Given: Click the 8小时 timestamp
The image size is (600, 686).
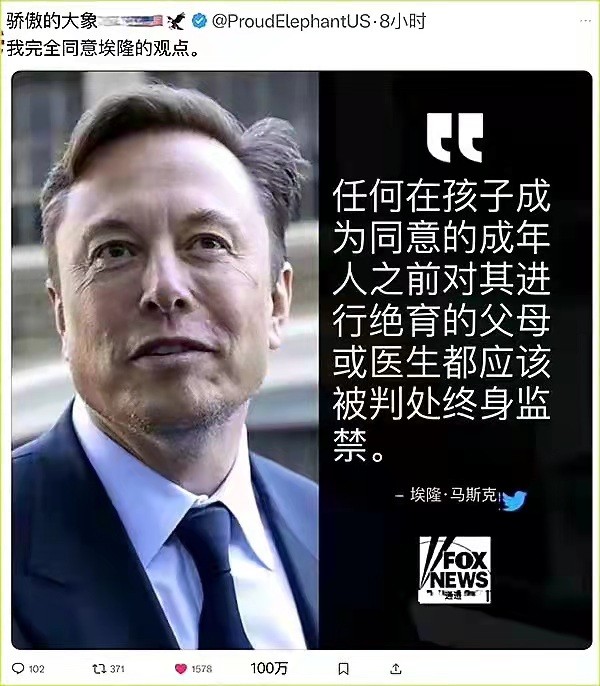Looking at the screenshot, I should [402, 21].
